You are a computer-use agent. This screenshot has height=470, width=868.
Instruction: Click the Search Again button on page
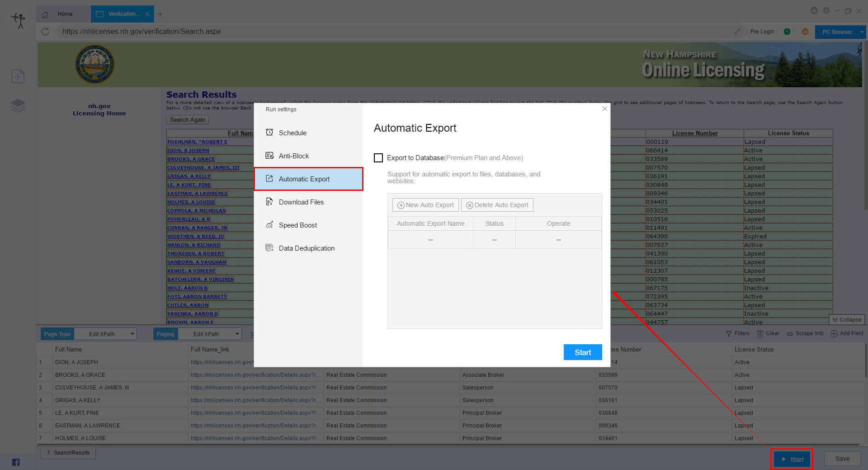(188, 119)
